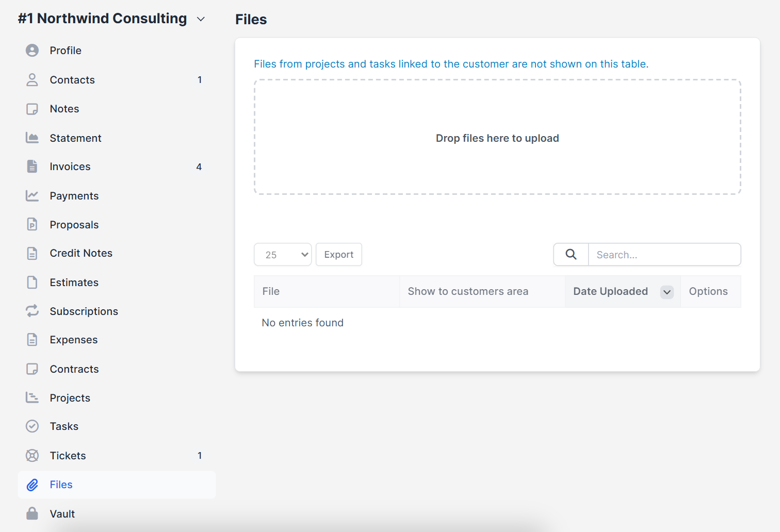Screen dimensions: 780x532
Task: Go to the Contacts section
Action: point(117,80)
